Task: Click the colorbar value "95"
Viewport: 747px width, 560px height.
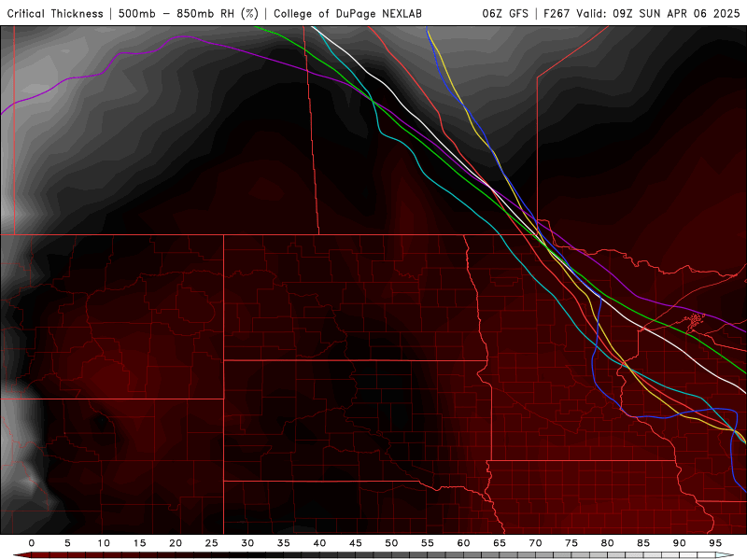Action: (x=715, y=543)
